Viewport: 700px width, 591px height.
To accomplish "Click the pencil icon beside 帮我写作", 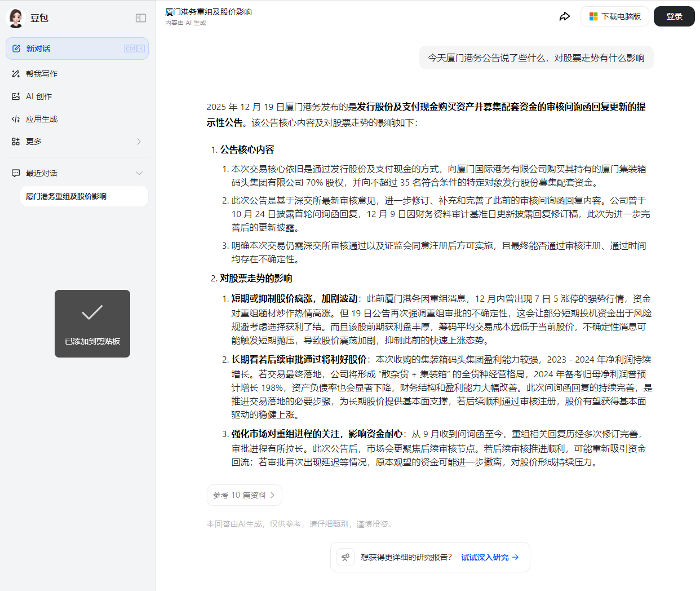I will point(16,74).
